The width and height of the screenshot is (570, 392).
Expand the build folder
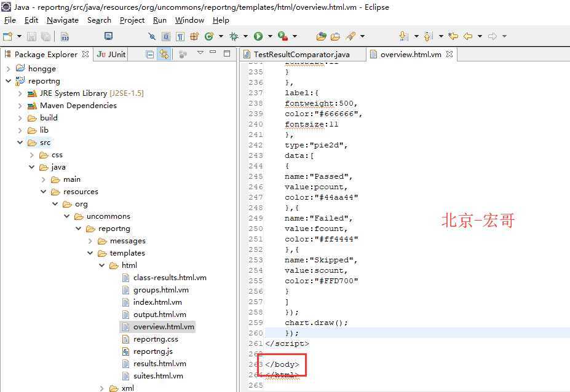20,118
